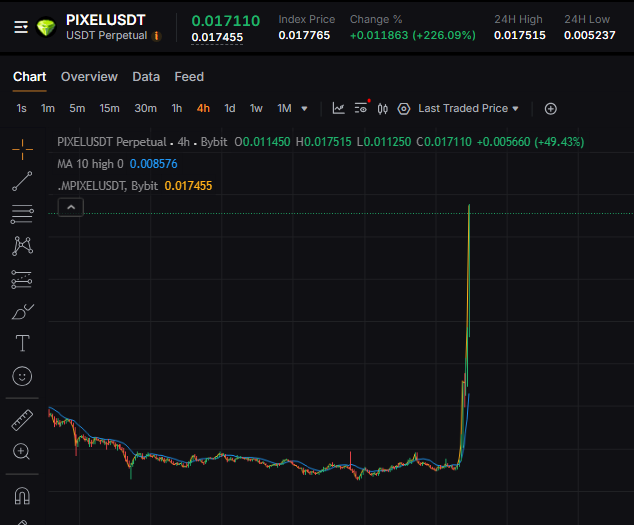
Task: Select the 30m timeframe
Action: click(x=145, y=108)
